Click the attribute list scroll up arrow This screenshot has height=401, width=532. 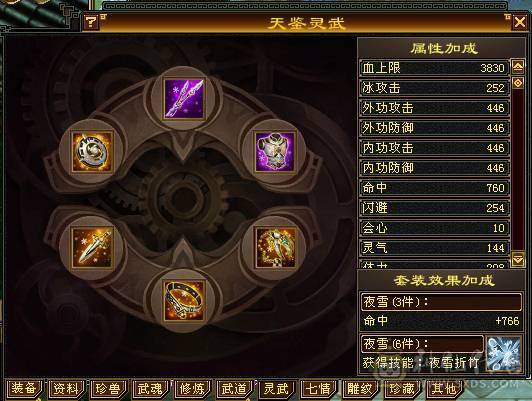coord(517,67)
